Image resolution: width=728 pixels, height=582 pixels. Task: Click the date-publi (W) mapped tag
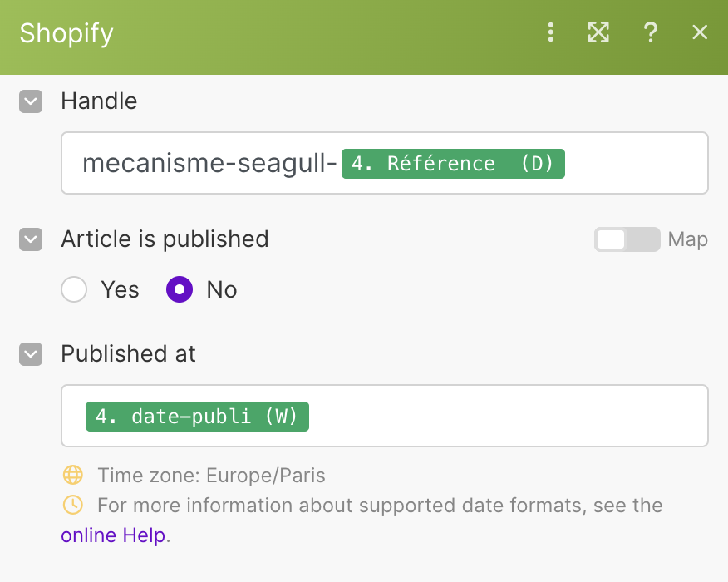click(197, 417)
